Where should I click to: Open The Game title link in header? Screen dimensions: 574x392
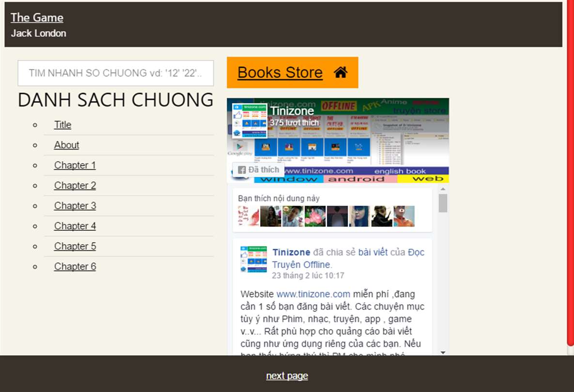point(37,17)
